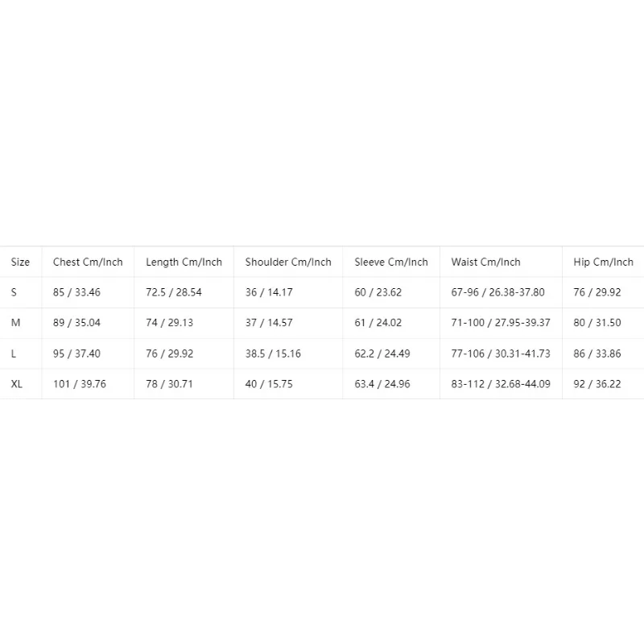The image size is (644, 644).
Task: Click the Chest Cm/Inch column header
Action: pos(88,262)
